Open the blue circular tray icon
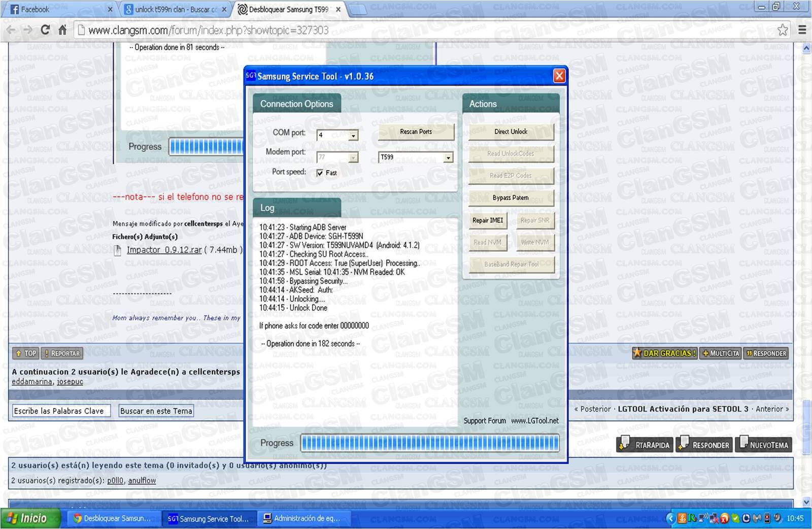 point(746,518)
